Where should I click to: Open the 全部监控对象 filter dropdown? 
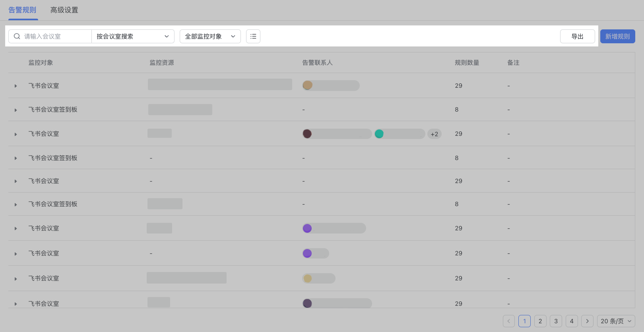point(210,37)
